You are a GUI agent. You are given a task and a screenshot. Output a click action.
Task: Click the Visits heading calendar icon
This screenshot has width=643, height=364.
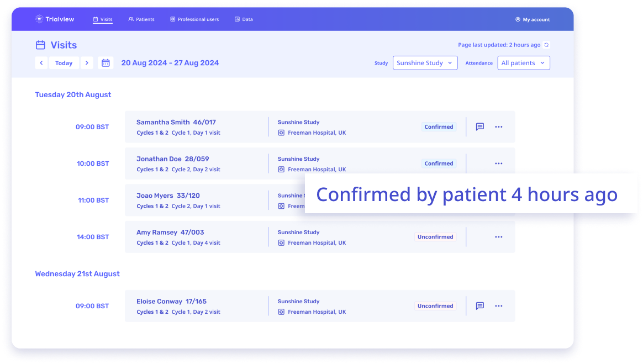(40, 45)
